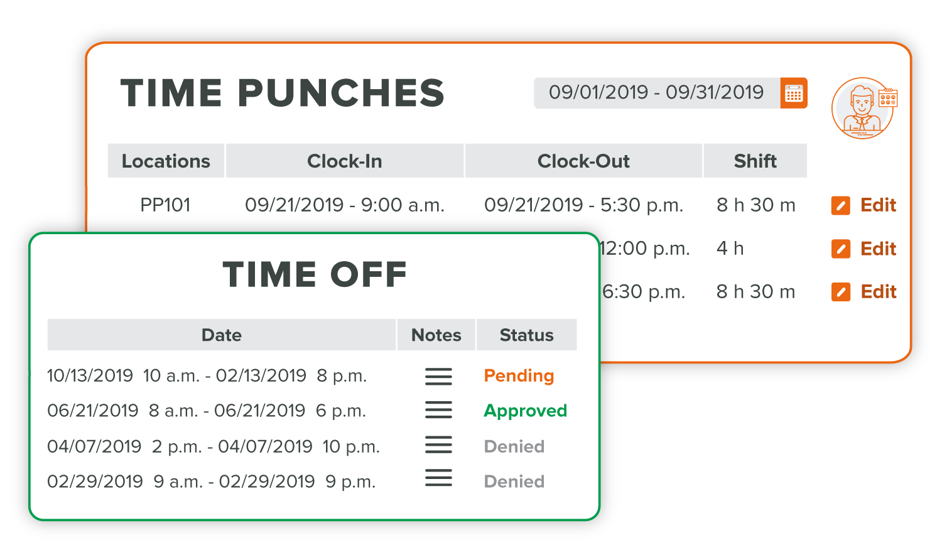942x560 pixels.
Task: Open notes icon for the Approved request
Action: pos(438,411)
